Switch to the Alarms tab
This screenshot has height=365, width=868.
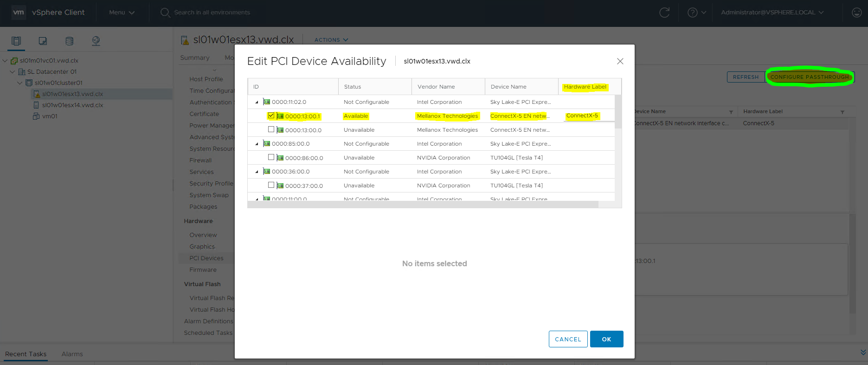click(x=72, y=354)
